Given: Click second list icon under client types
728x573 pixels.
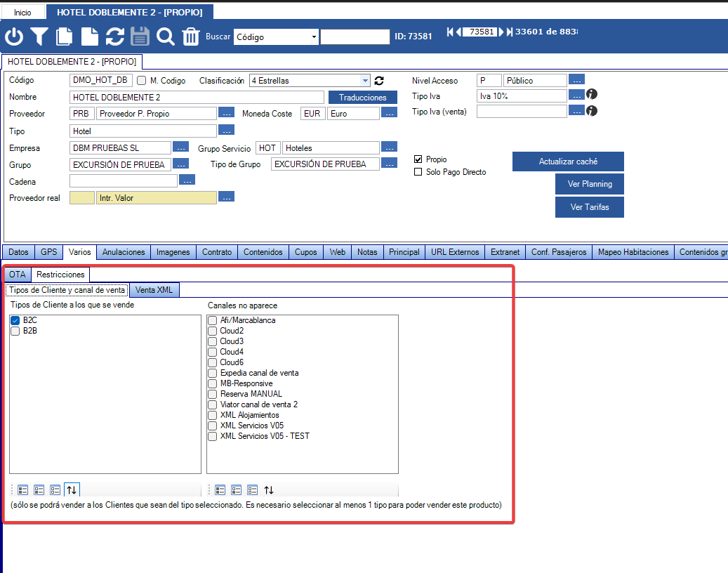Looking at the screenshot, I should click(x=39, y=489).
